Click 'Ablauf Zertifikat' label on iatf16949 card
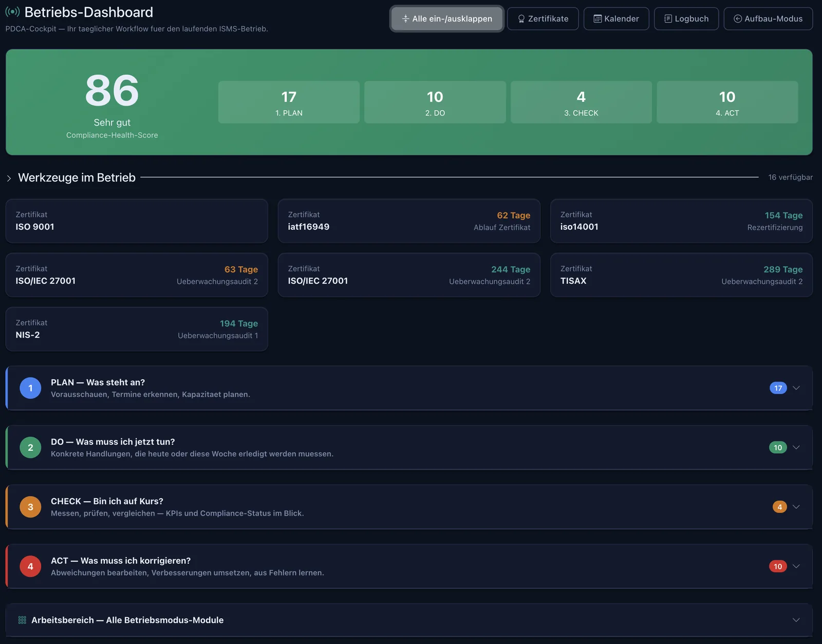 (502, 228)
